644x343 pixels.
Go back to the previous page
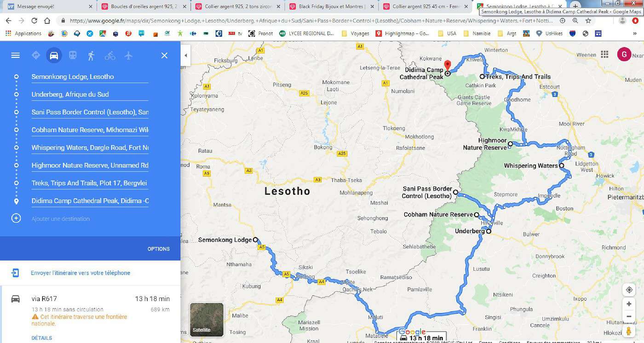tap(8, 21)
